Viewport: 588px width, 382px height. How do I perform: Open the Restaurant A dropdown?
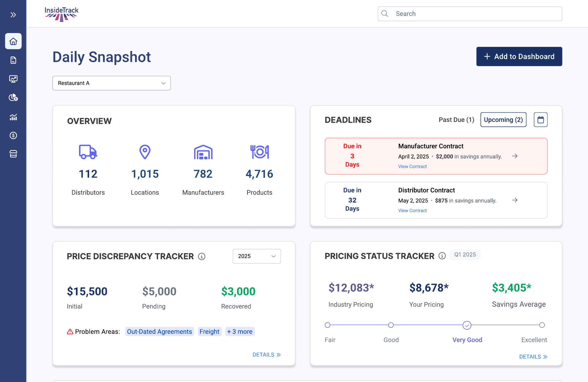(111, 83)
